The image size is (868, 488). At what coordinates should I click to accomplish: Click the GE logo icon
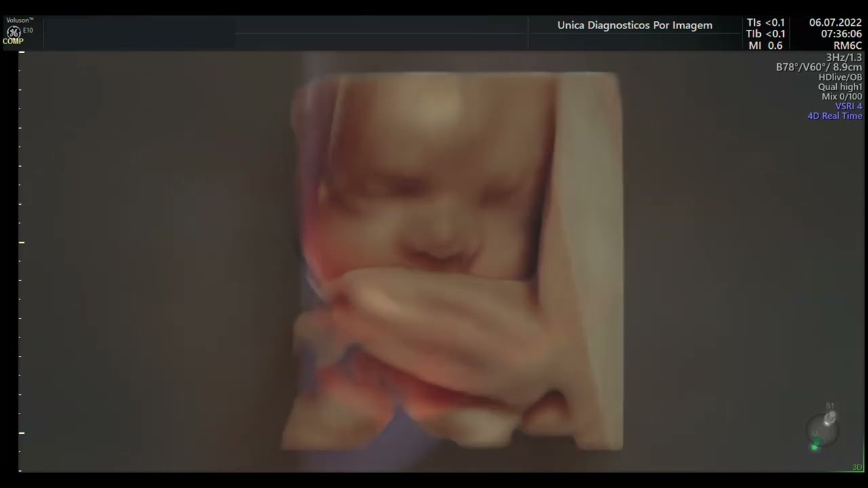tap(13, 32)
